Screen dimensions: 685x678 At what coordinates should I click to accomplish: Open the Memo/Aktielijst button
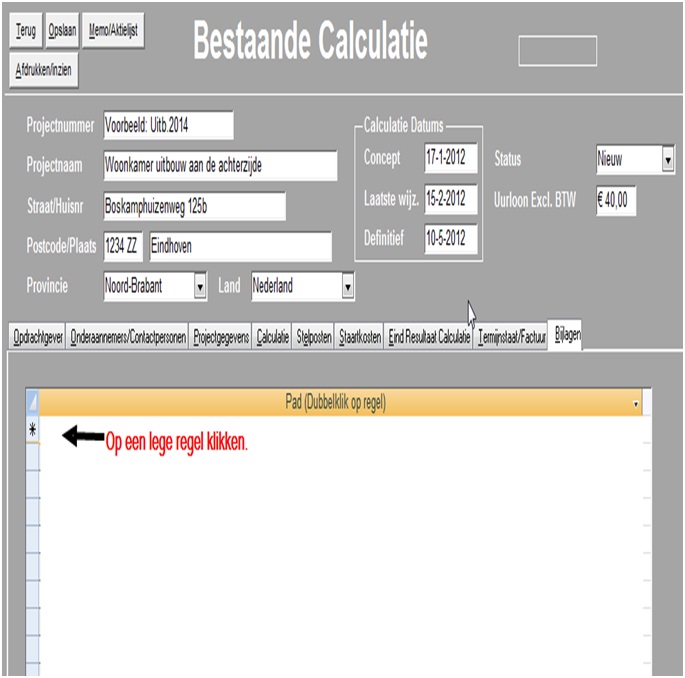114,31
